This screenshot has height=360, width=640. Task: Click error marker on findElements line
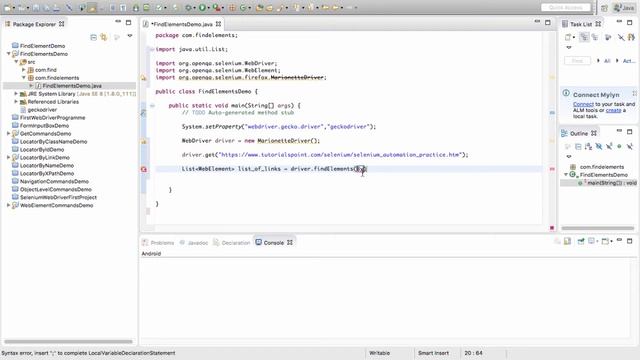click(144, 169)
